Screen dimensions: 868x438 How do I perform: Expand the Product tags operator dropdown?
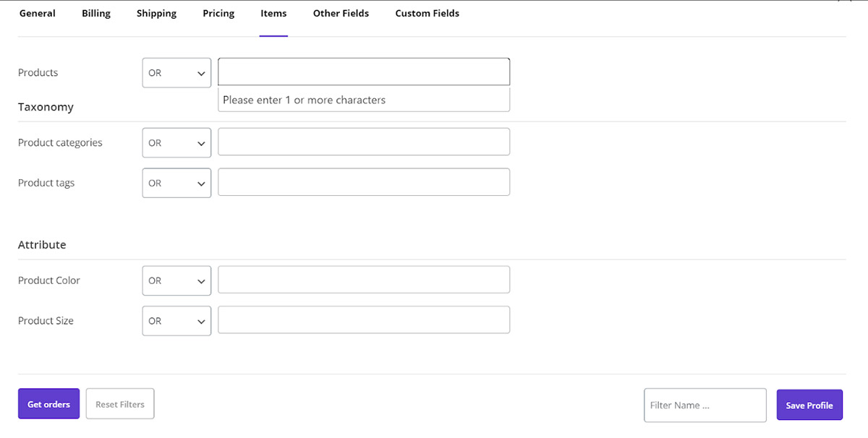coord(176,183)
